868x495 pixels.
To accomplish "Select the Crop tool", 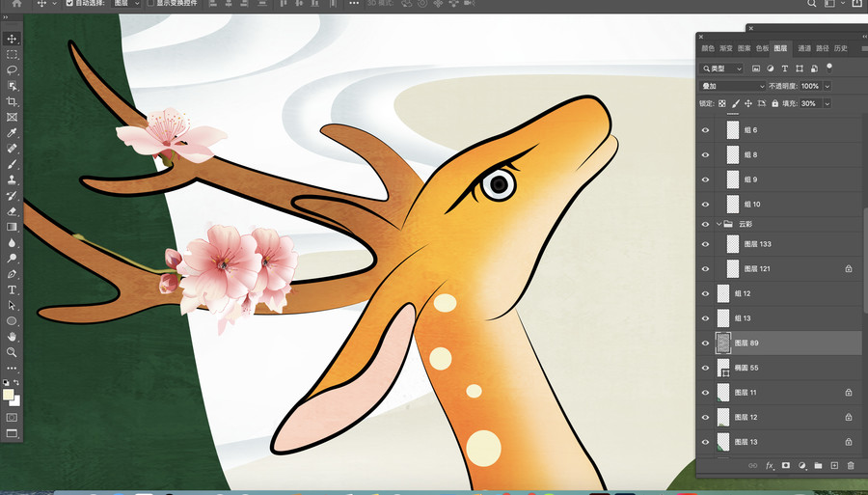I will pyautogui.click(x=12, y=101).
